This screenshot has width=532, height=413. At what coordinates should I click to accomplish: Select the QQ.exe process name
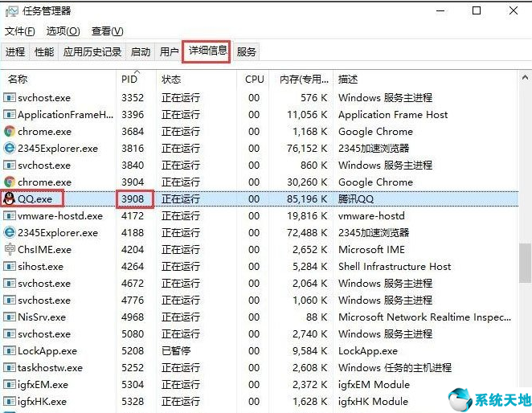[x=35, y=198]
